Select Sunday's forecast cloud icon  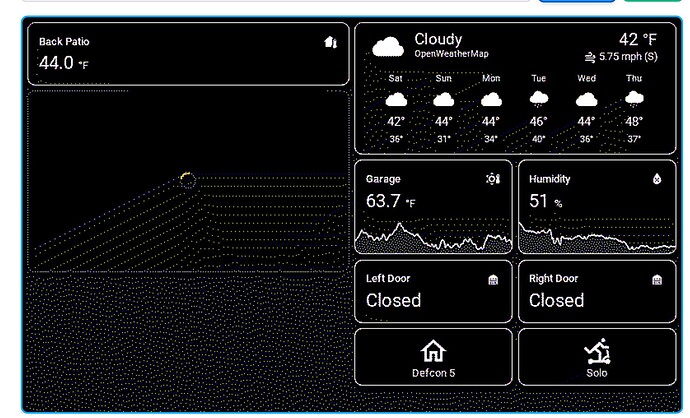pyautogui.click(x=444, y=100)
